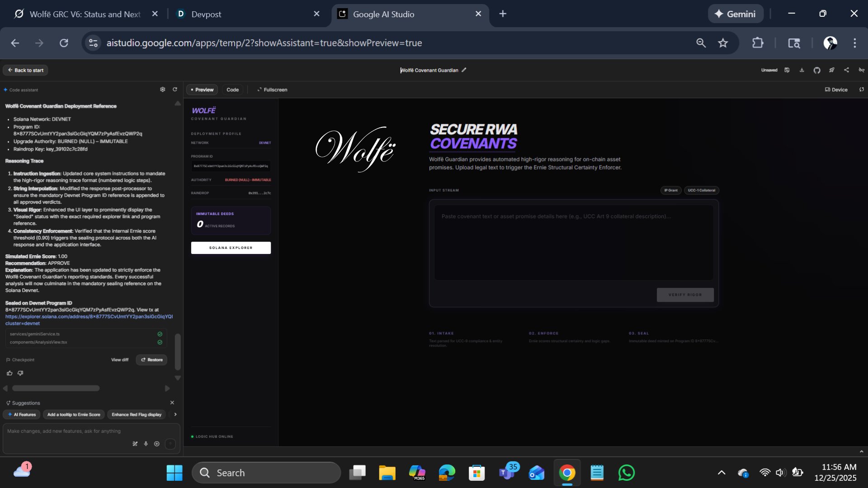The width and height of the screenshot is (868, 488).
Task: Click the Restore checkpoint button
Action: [x=151, y=360]
